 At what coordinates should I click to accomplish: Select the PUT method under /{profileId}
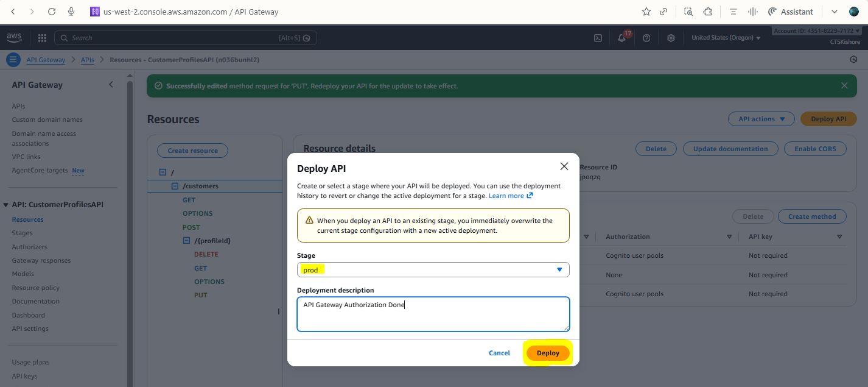tap(200, 295)
